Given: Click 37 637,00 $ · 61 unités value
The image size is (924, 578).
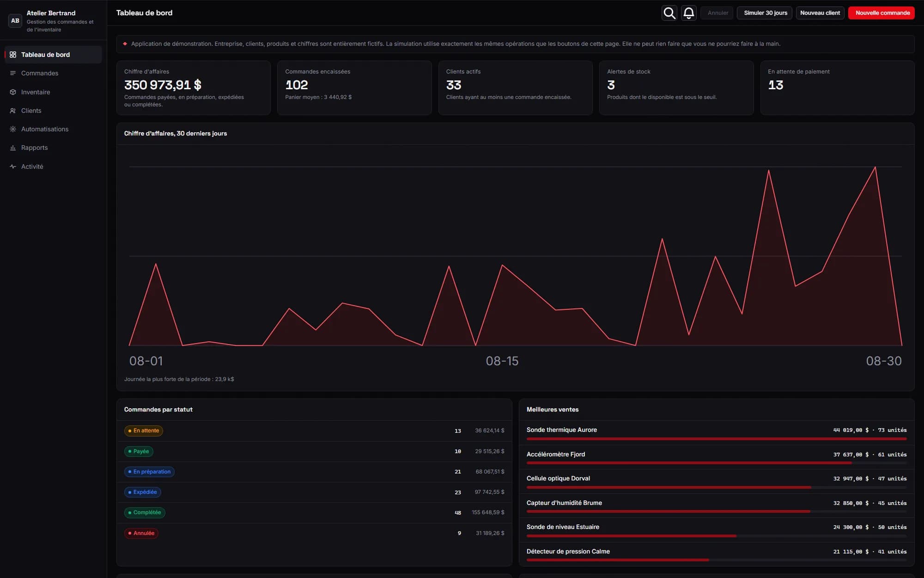Looking at the screenshot, I should click(870, 455).
